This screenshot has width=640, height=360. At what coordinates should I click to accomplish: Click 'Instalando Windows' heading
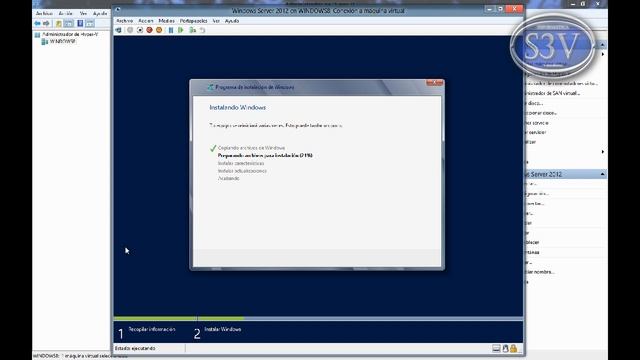point(238,107)
